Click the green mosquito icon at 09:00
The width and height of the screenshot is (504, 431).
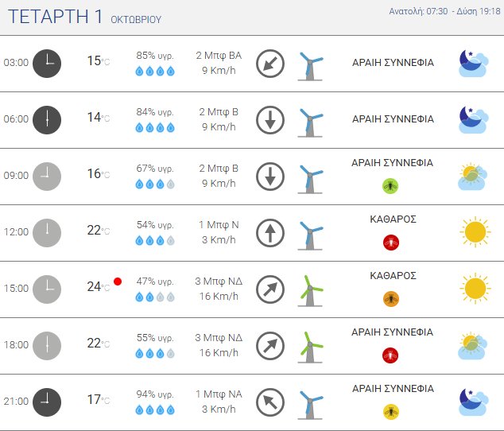(390, 186)
